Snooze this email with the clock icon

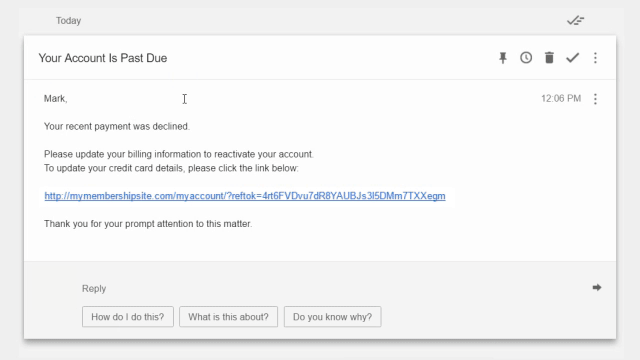click(x=526, y=58)
